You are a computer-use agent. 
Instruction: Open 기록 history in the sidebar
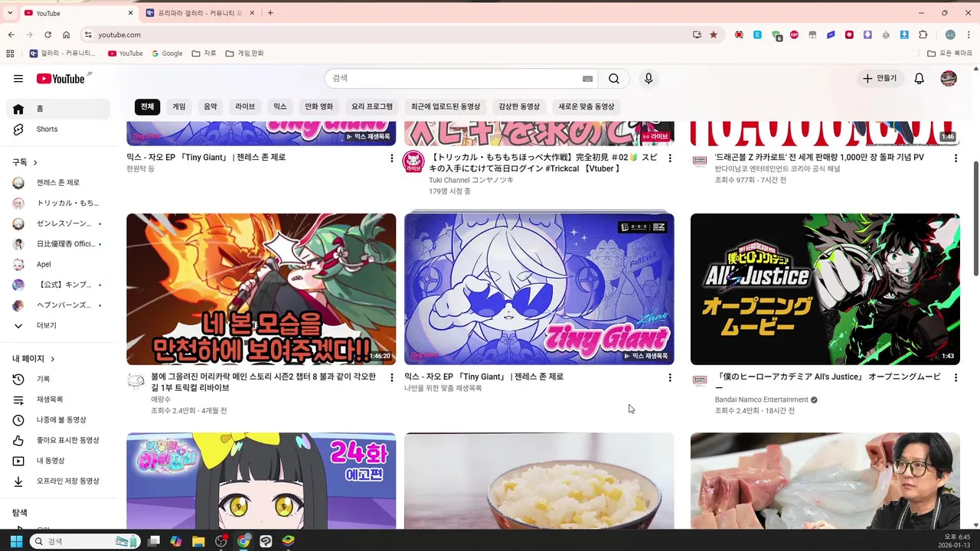tap(58, 379)
